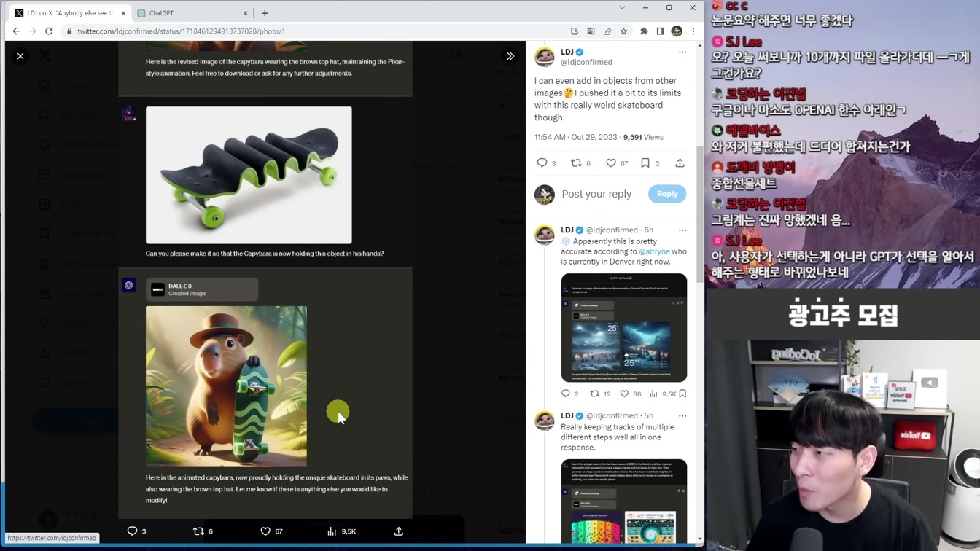Image resolution: width=980 pixels, height=551 pixels.
Task: Reload the page with refresh icon
Action: (x=49, y=31)
